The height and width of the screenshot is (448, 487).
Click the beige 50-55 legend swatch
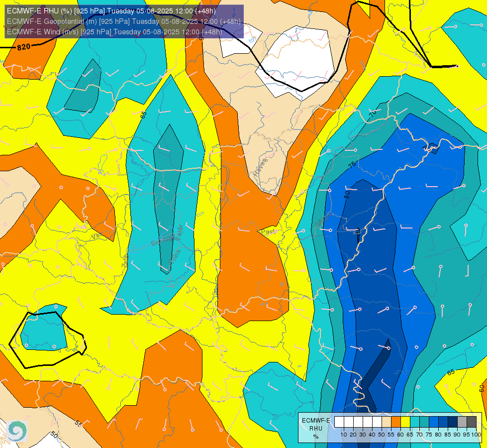point(387,422)
